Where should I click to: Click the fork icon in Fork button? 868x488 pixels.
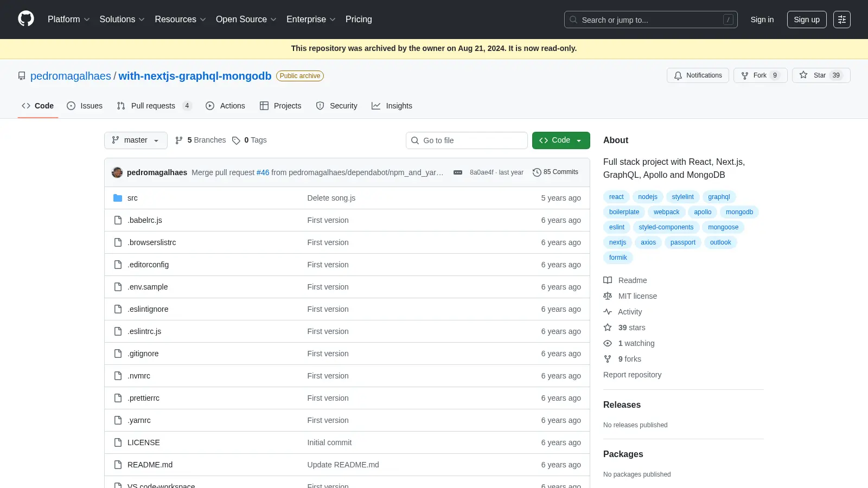pos(745,75)
